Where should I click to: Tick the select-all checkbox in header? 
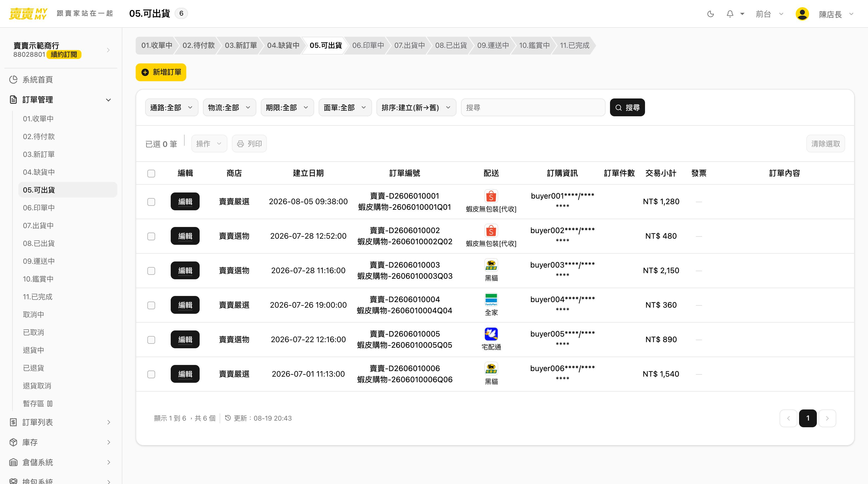click(x=151, y=173)
